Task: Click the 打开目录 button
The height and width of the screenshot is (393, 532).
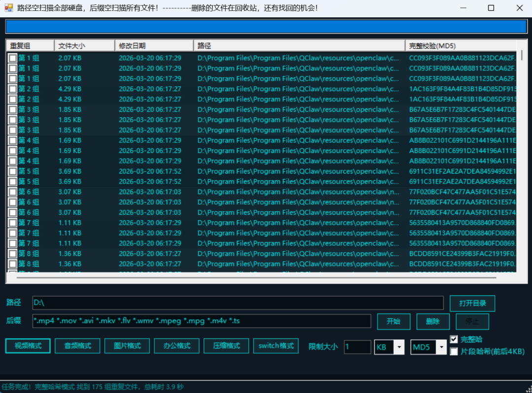Action: [472, 303]
